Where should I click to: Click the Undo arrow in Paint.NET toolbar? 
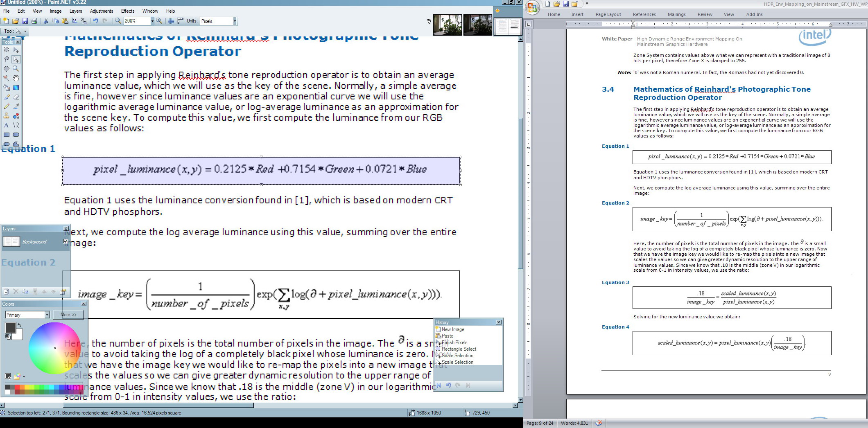[x=95, y=21]
